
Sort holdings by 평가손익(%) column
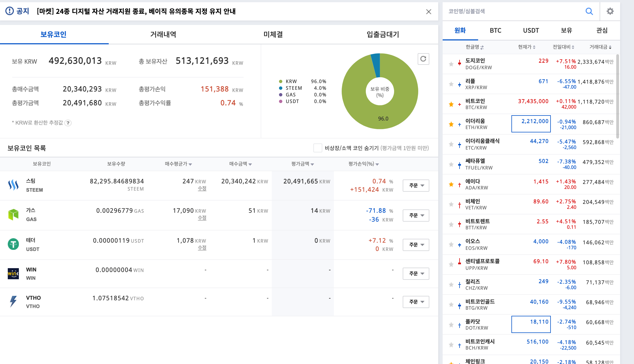coord(363,164)
